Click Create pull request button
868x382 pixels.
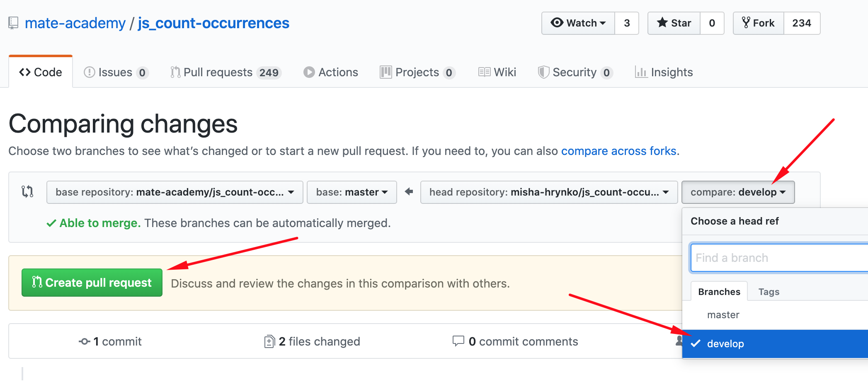(92, 283)
